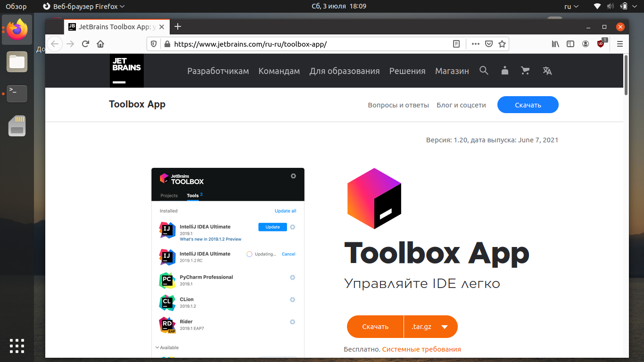
Task: Open the ru keyboard layout dropdown
Action: 571,6
